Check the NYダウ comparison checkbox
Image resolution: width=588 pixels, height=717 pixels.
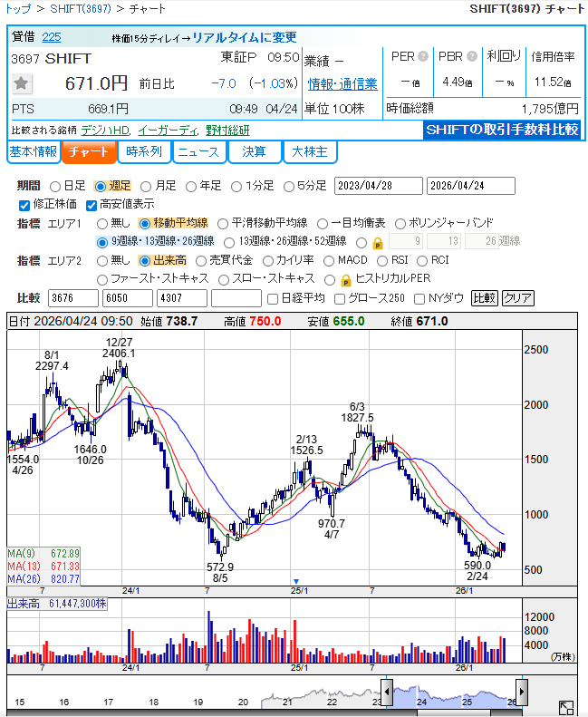(419, 299)
